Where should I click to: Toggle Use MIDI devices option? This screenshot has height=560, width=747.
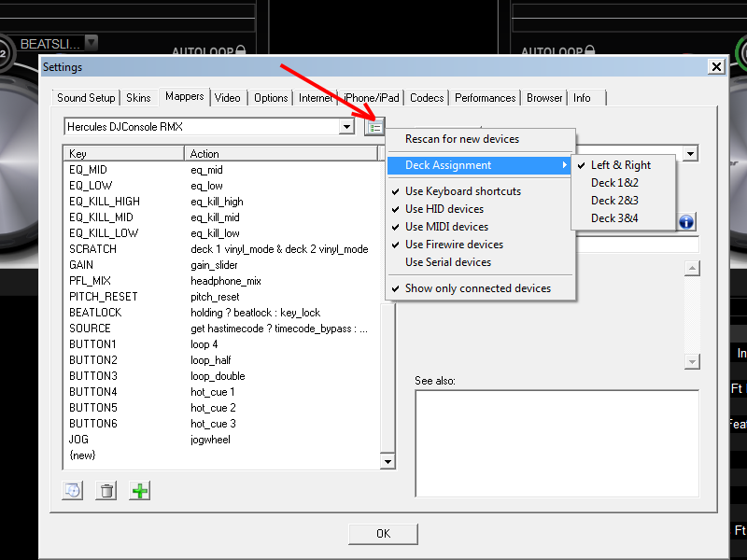(481, 227)
